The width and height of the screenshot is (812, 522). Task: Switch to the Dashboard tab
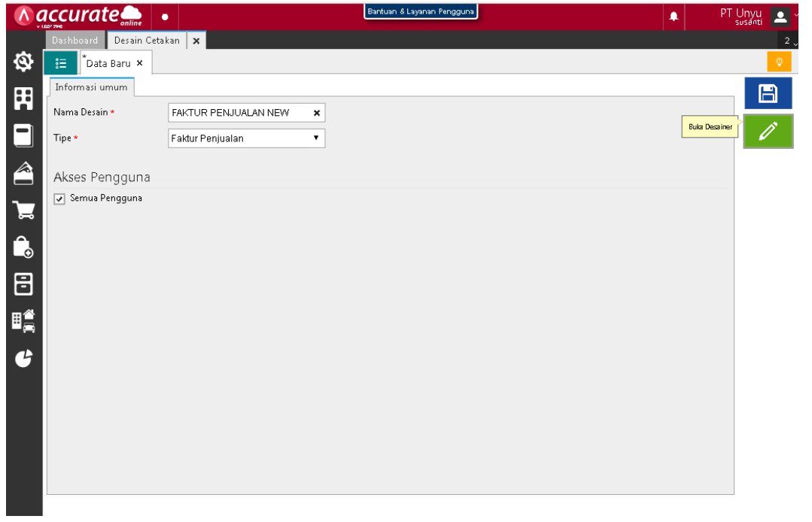(x=75, y=41)
